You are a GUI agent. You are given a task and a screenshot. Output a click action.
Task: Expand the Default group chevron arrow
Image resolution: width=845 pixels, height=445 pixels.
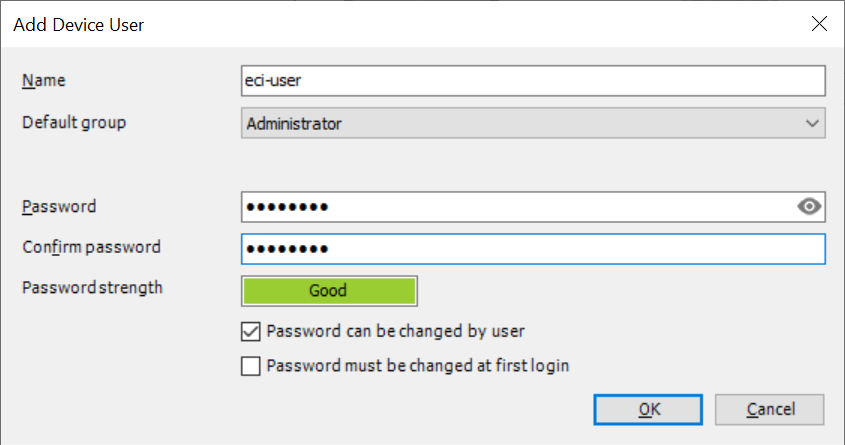click(x=812, y=123)
